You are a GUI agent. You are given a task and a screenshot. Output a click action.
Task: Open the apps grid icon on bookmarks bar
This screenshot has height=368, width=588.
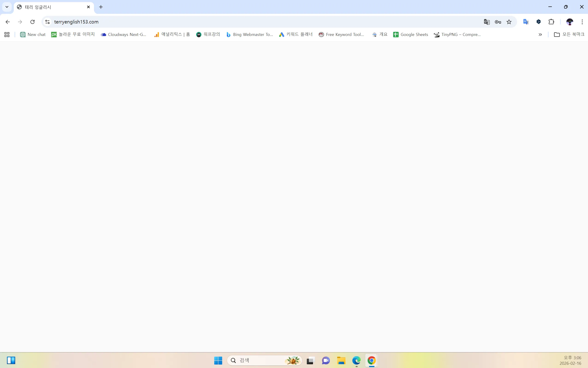7,34
